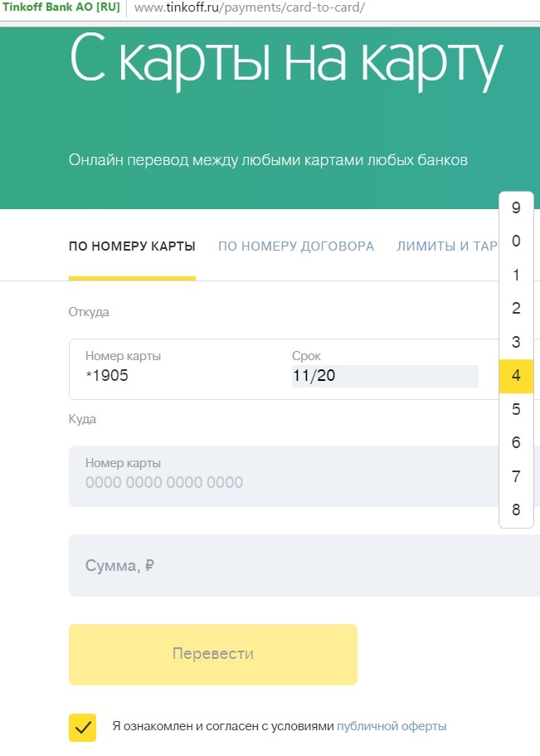Click the recipient card number field

[x=282, y=476]
